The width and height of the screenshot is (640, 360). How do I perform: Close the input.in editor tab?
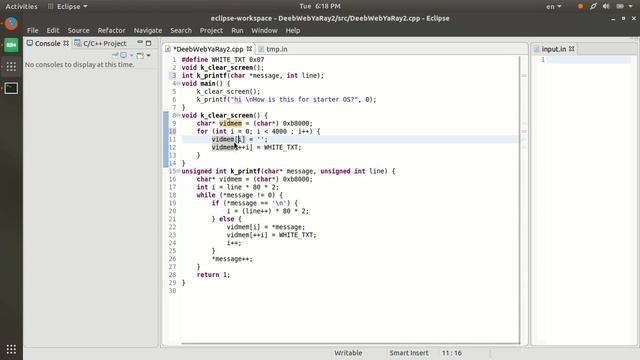click(571, 49)
